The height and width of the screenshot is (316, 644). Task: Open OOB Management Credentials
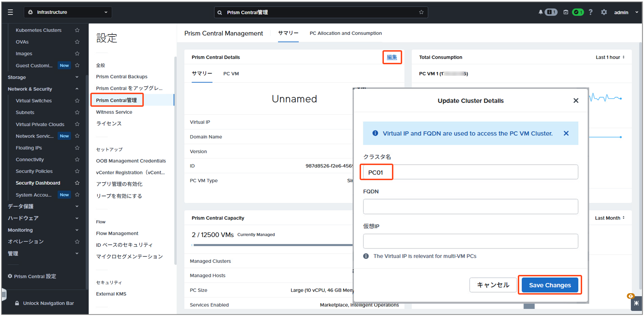click(131, 161)
